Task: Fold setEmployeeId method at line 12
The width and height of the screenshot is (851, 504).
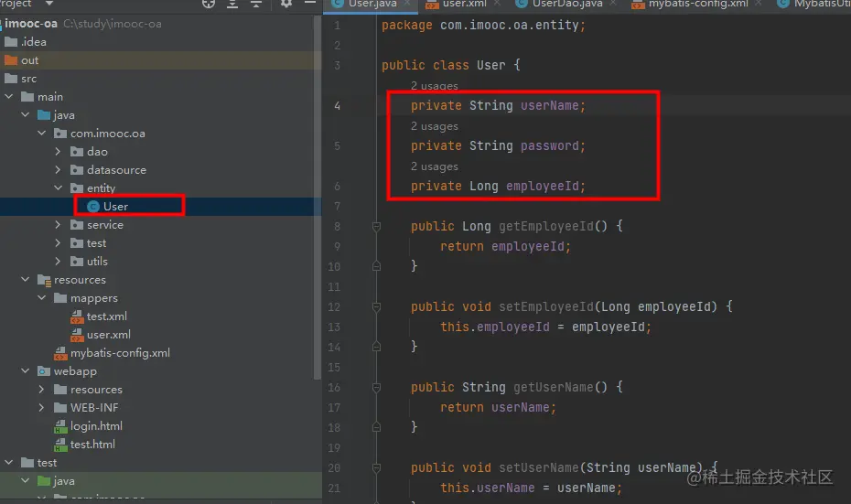Action: [377, 307]
